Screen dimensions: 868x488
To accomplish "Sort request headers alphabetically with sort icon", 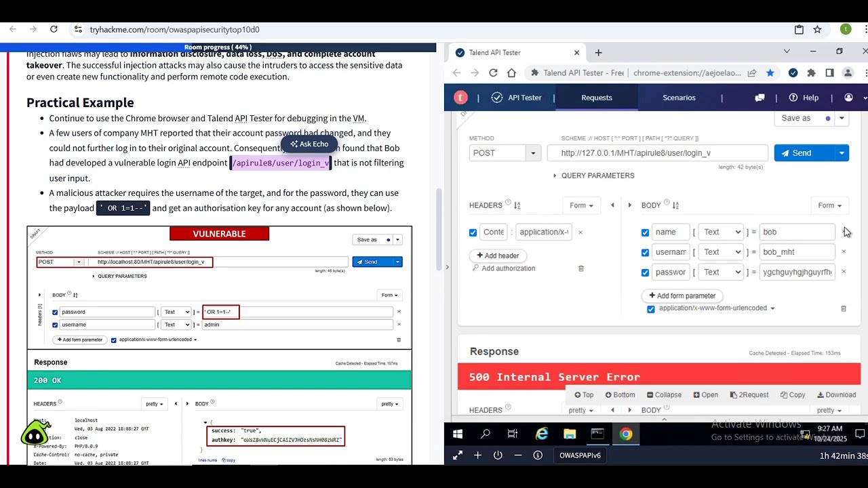I will 517,205.
